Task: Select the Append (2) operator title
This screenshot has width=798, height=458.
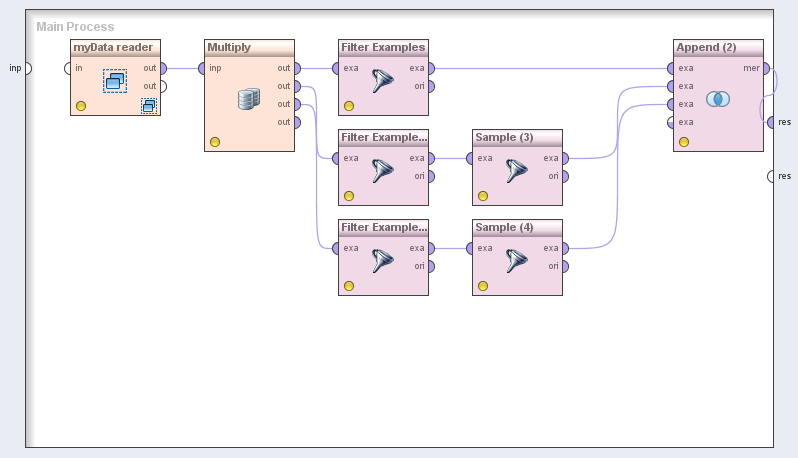Action: pos(718,47)
